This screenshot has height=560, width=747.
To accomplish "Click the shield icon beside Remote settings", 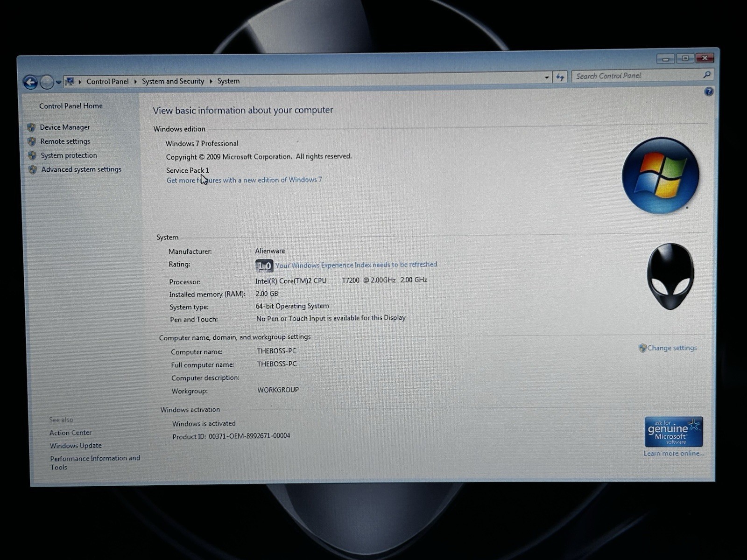I will [x=32, y=141].
